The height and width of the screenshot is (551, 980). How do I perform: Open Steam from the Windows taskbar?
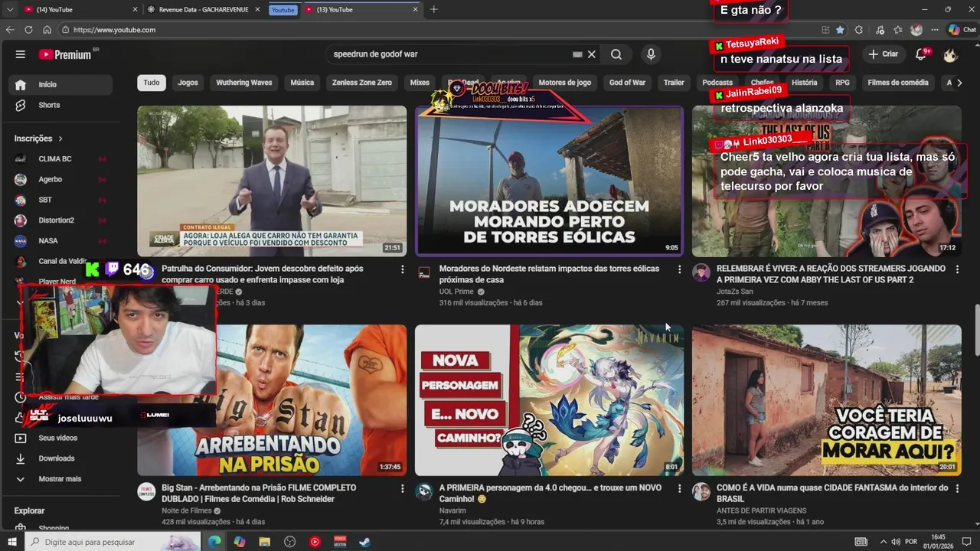click(365, 542)
